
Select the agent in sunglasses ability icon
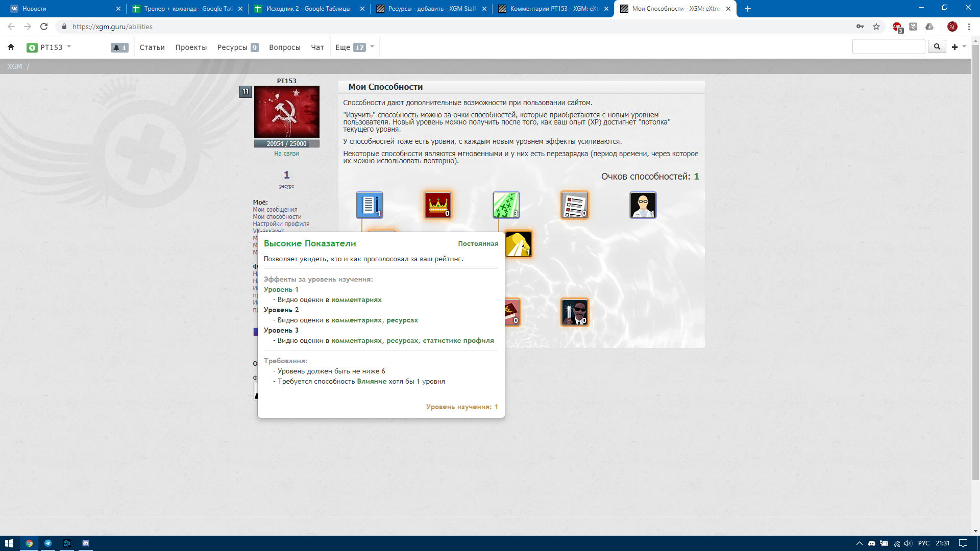tap(575, 312)
